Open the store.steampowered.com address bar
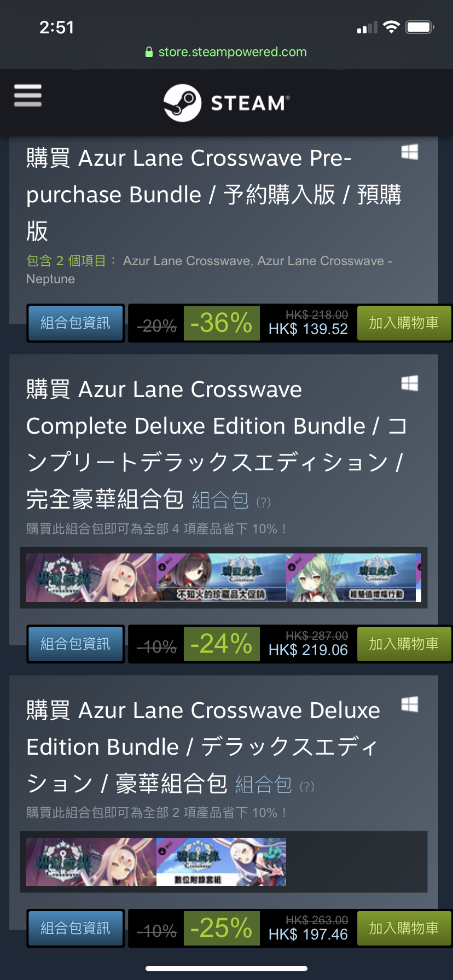The height and width of the screenshot is (980, 453). 226,52
